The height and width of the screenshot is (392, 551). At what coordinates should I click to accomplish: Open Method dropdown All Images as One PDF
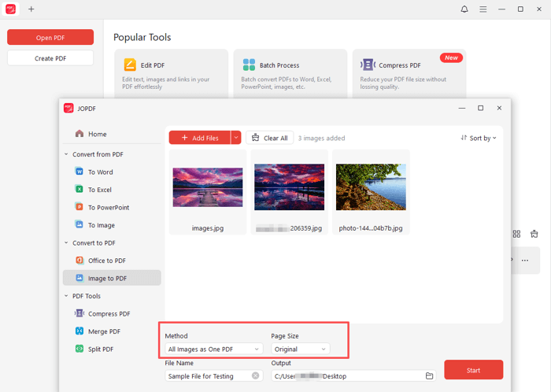coord(213,349)
